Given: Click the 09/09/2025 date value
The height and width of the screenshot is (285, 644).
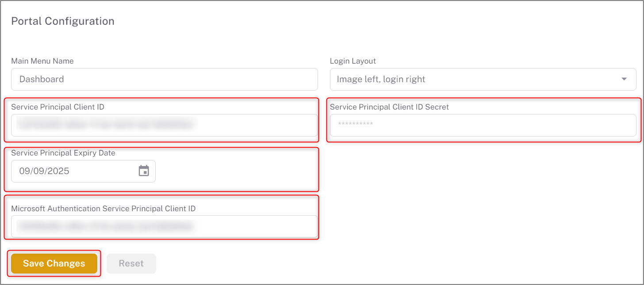Looking at the screenshot, I should (44, 171).
